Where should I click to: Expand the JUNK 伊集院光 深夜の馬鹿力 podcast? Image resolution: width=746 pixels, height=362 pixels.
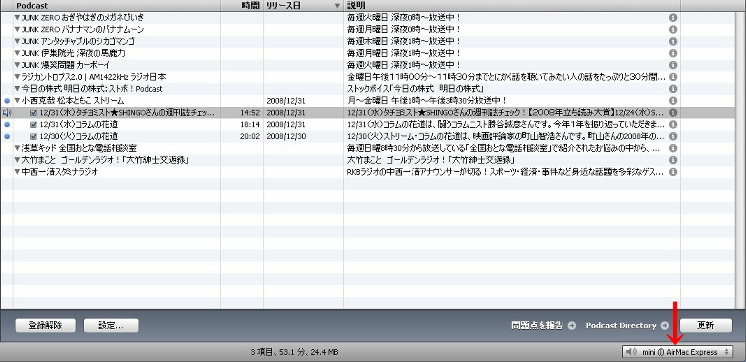[x=18, y=53]
